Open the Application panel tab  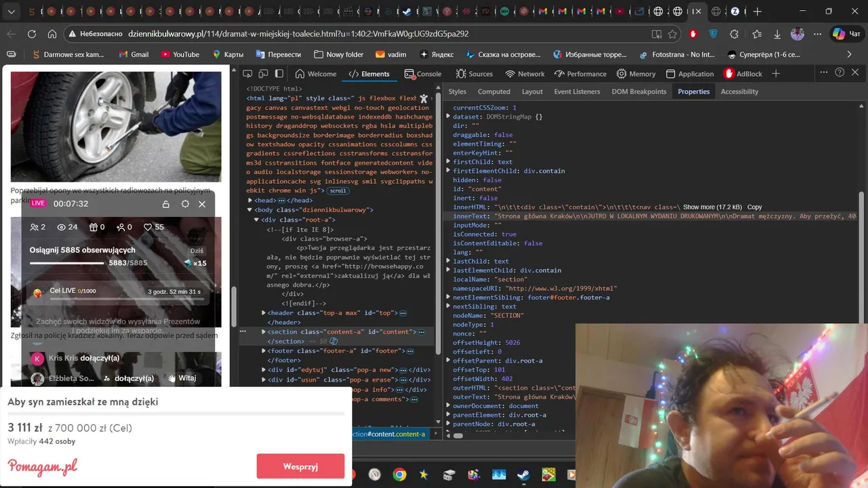[690, 74]
